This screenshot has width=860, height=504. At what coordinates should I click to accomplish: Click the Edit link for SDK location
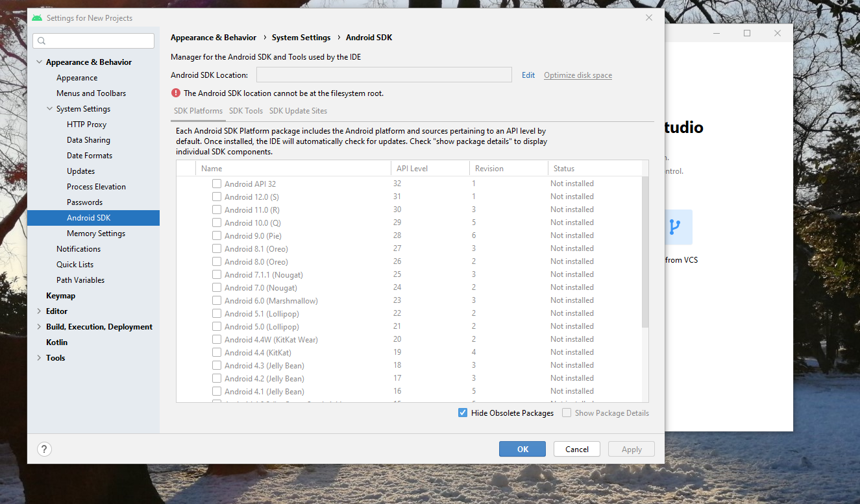(528, 75)
